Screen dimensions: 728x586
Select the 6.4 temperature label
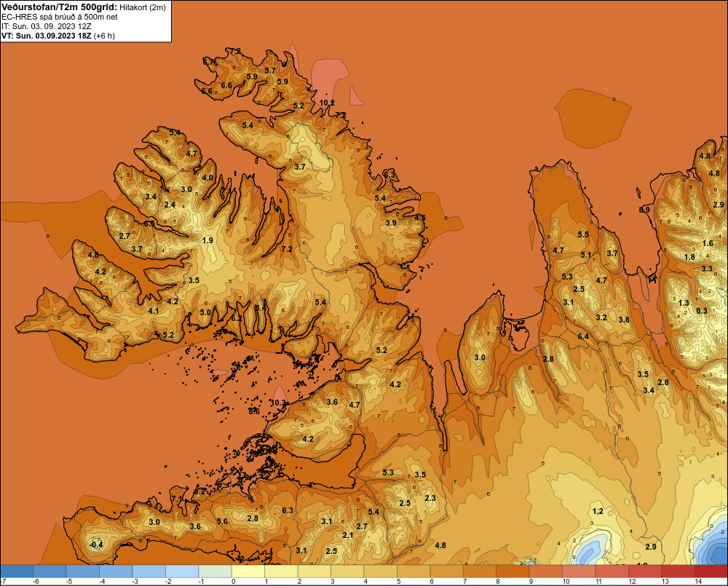point(582,336)
